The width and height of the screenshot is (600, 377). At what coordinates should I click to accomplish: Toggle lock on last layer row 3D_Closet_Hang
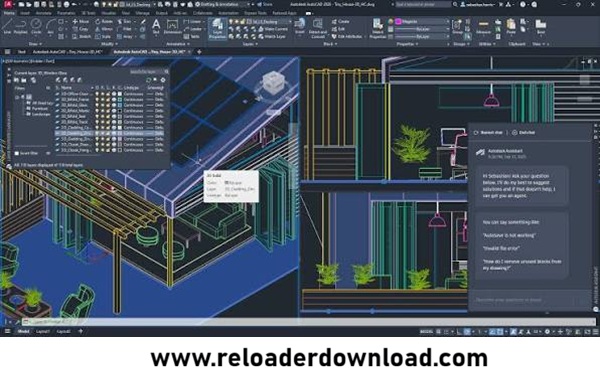[108, 150]
